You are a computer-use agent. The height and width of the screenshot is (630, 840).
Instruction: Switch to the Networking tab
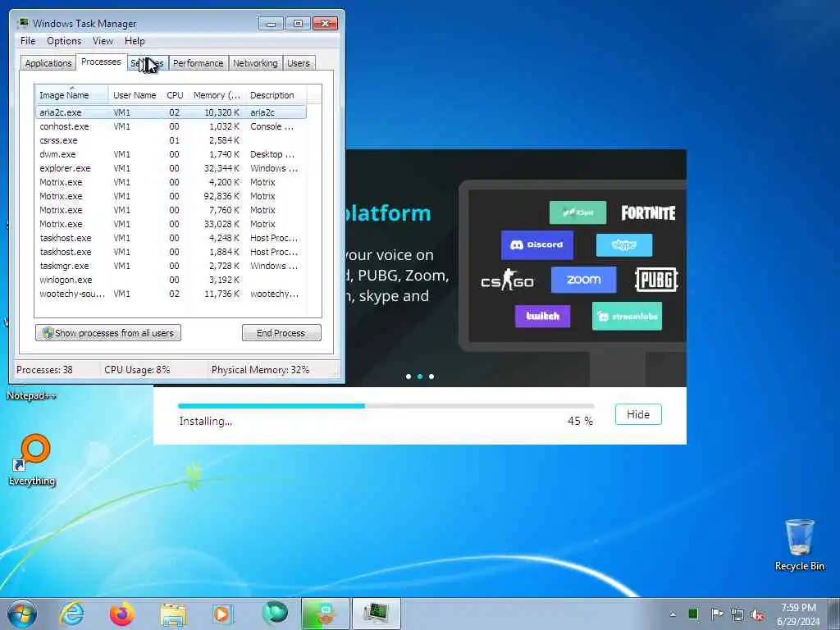pyautogui.click(x=255, y=63)
